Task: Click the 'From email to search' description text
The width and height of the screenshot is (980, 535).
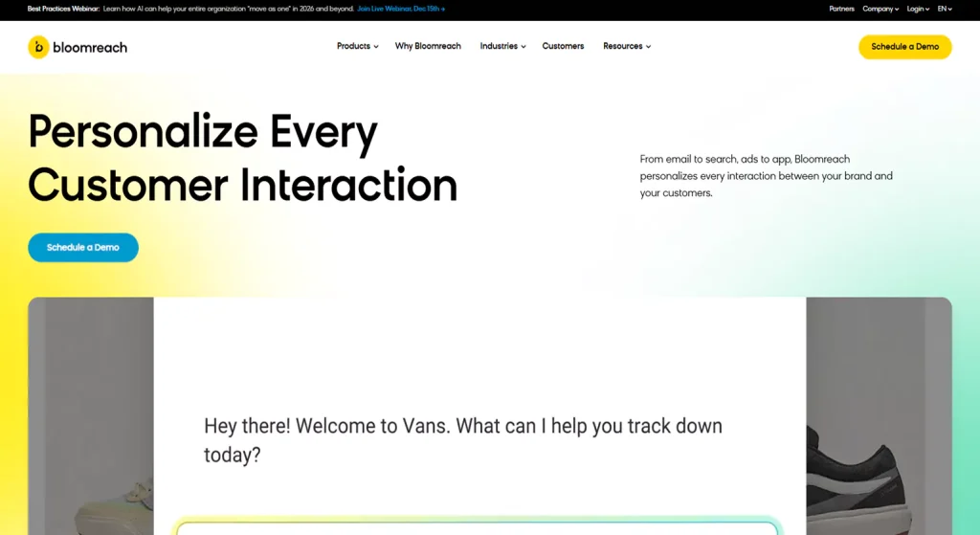Action: [766, 176]
